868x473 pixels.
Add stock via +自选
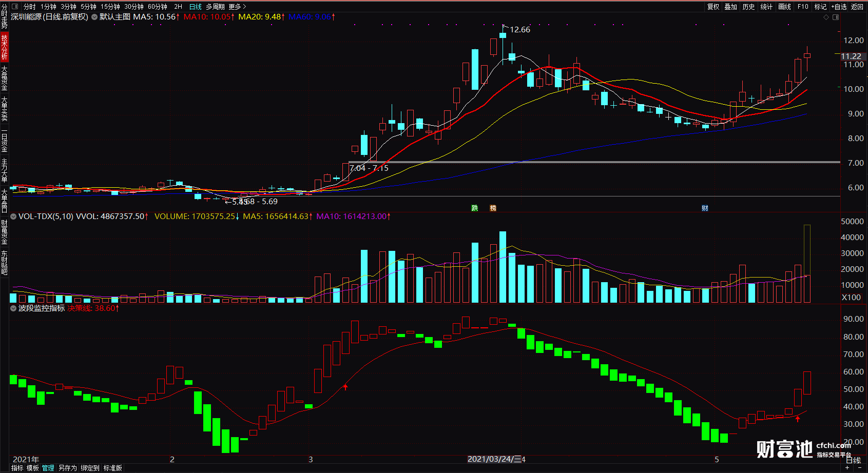click(x=839, y=7)
